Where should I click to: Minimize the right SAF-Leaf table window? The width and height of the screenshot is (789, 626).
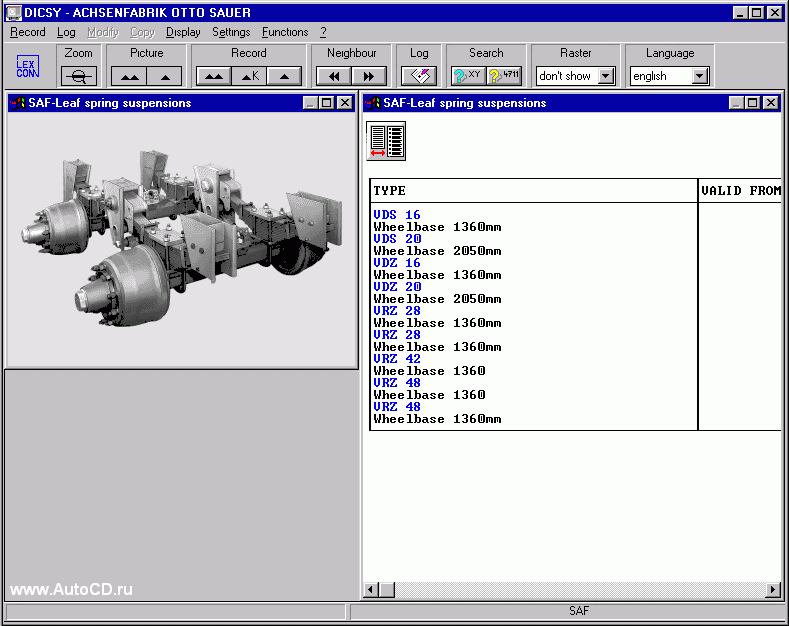tap(736, 103)
